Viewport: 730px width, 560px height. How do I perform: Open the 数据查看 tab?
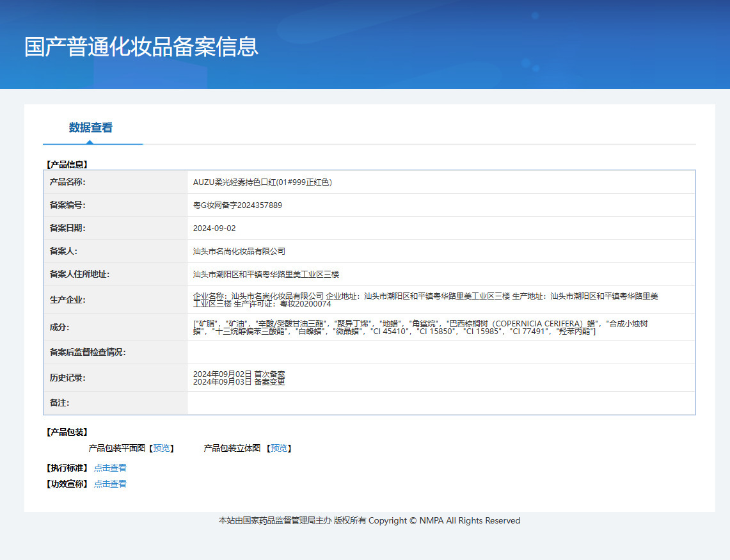click(91, 127)
